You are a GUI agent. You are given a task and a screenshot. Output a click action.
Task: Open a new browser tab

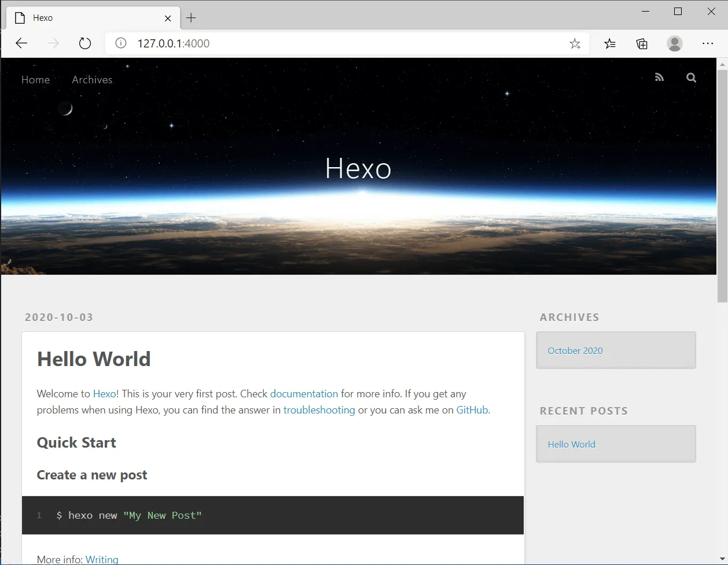(x=191, y=18)
